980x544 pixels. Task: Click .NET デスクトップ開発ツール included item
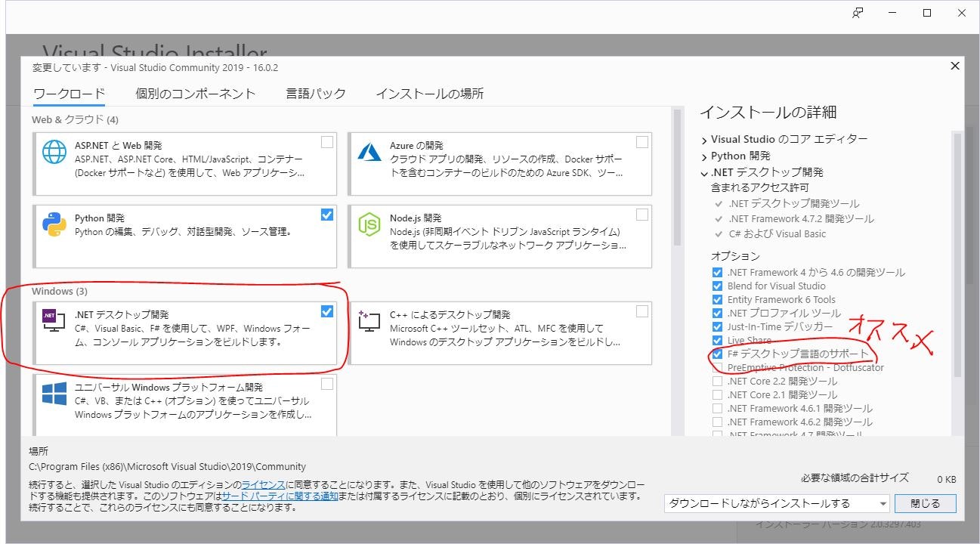click(793, 203)
